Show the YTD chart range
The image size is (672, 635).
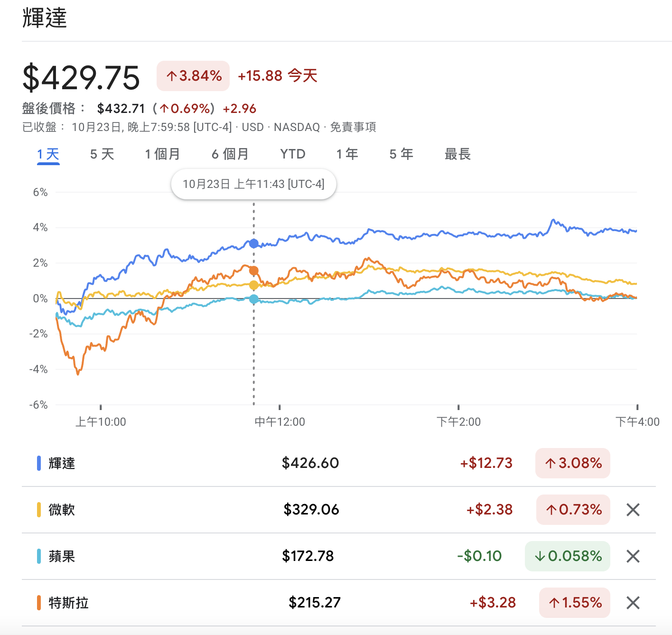point(293,154)
